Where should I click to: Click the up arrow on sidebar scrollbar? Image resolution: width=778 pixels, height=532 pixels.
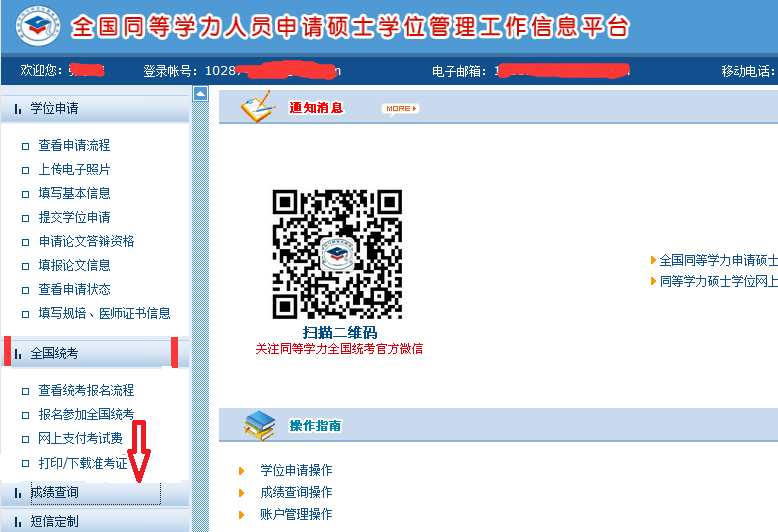point(200,93)
